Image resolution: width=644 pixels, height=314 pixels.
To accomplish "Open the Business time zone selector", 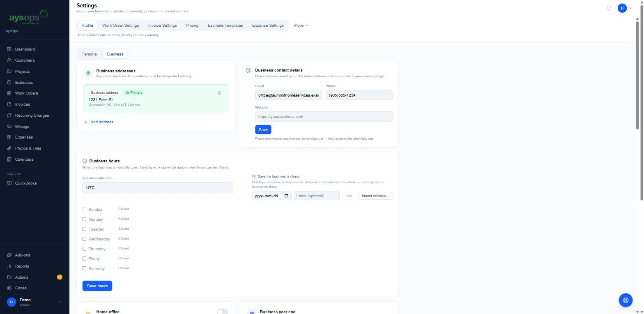I will pos(158,187).
